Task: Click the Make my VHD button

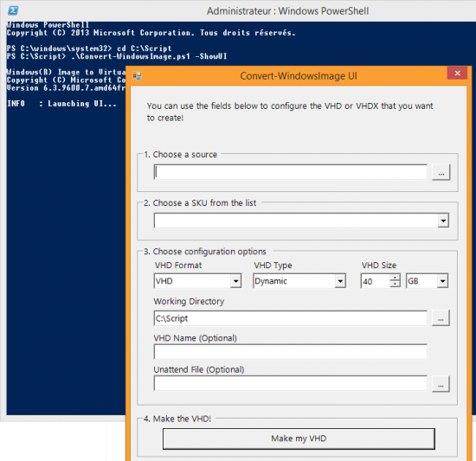Action: click(299, 439)
